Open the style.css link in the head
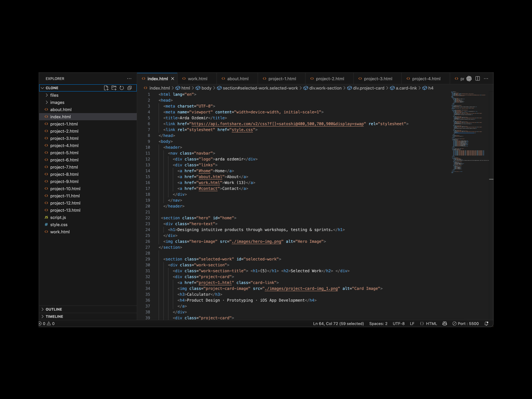This screenshot has width=532, height=399. 242,130
